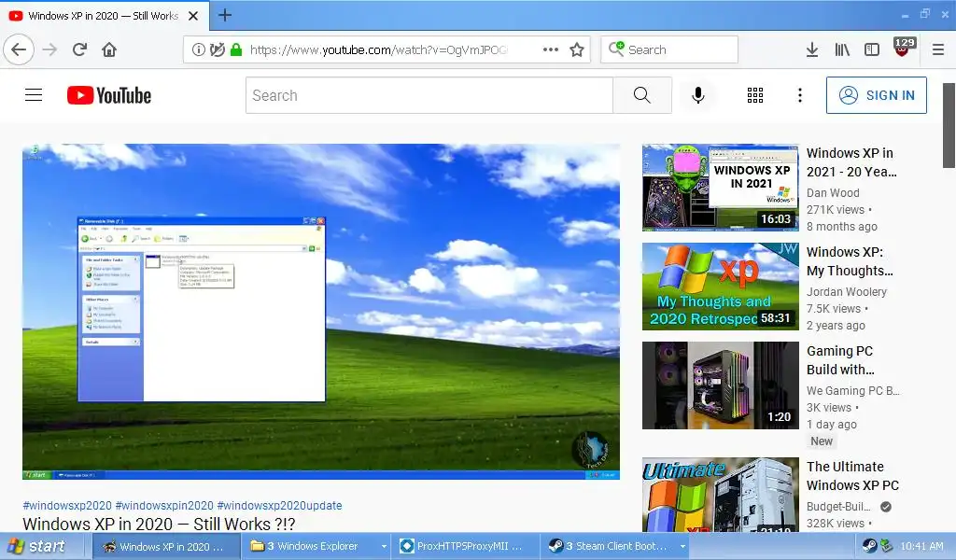The width and height of the screenshot is (956, 560).
Task: Open the Gaming PC Build thumbnail
Action: (x=720, y=385)
